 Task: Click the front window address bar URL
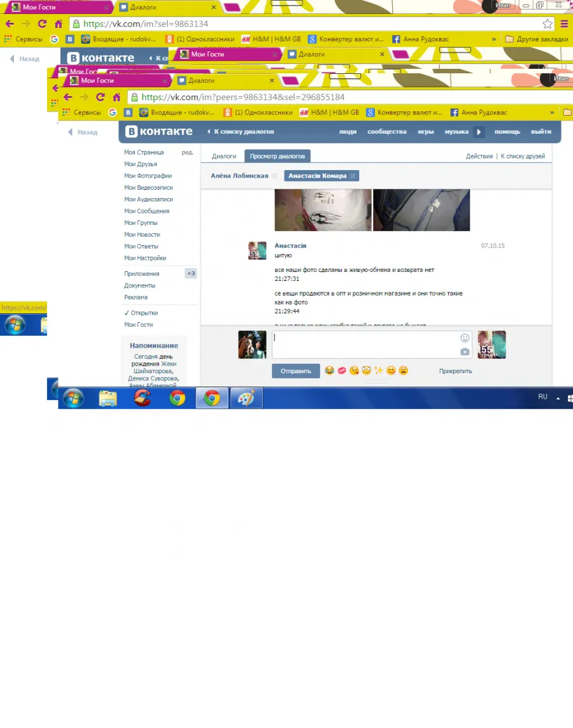pos(243,97)
